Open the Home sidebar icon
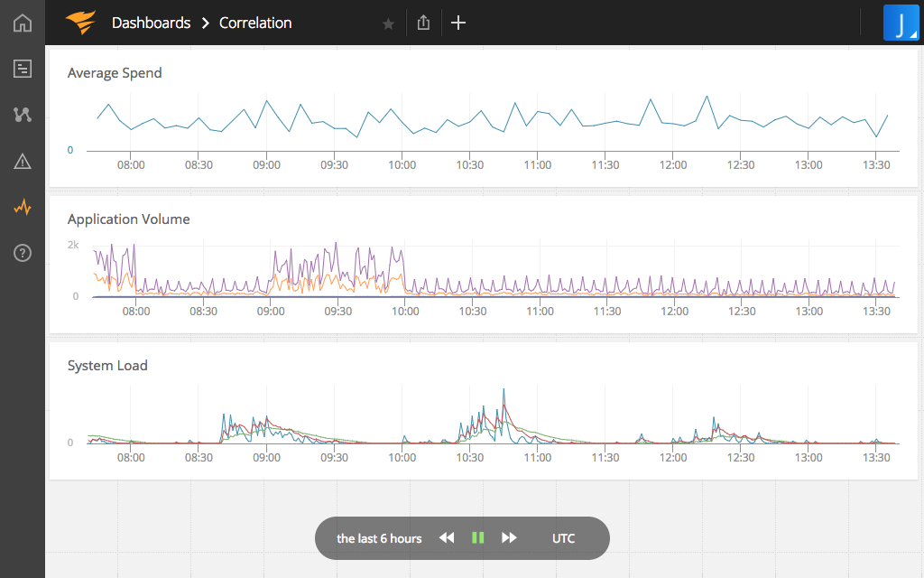The width and height of the screenshot is (924, 578). pos(22,23)
